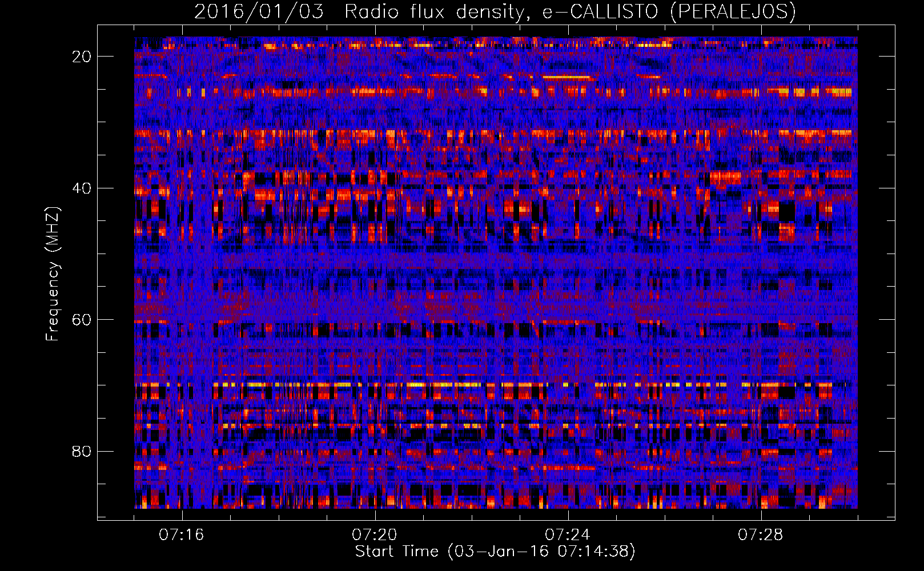
Task: Click the plot title mentioning e-CALLISTO (PERALEJOS)
Action: pos(495,11)
